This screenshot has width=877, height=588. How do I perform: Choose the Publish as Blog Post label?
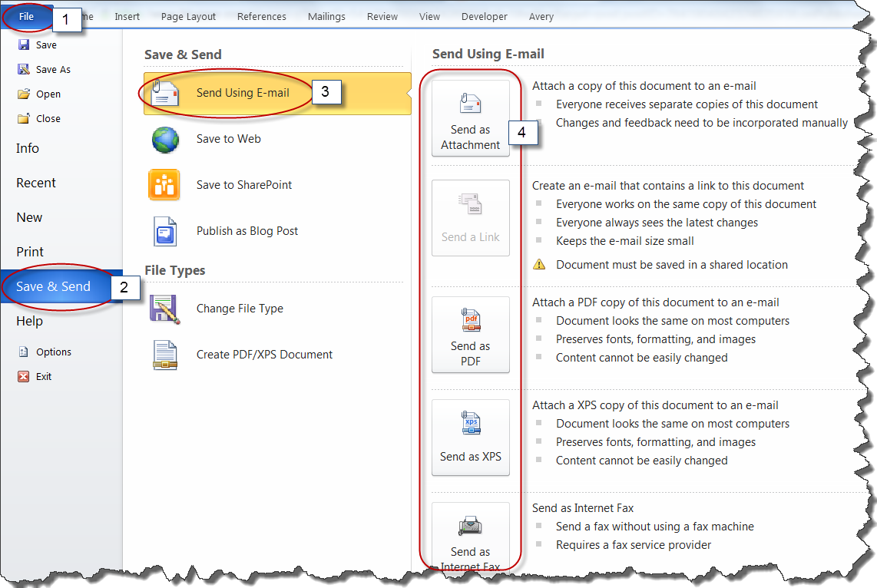click(x=247, y=231)
